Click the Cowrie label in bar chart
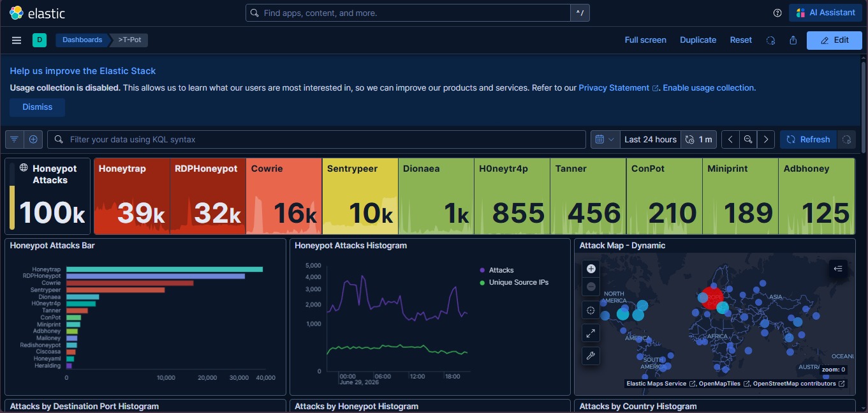 (x=51, y=283)
